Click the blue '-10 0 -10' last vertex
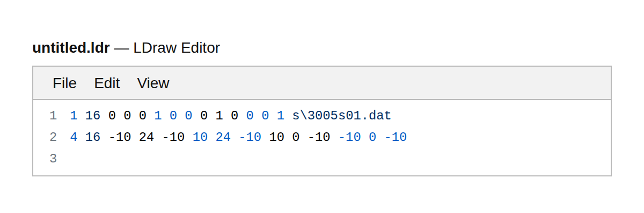644x213 pixels. pos(372,137)
